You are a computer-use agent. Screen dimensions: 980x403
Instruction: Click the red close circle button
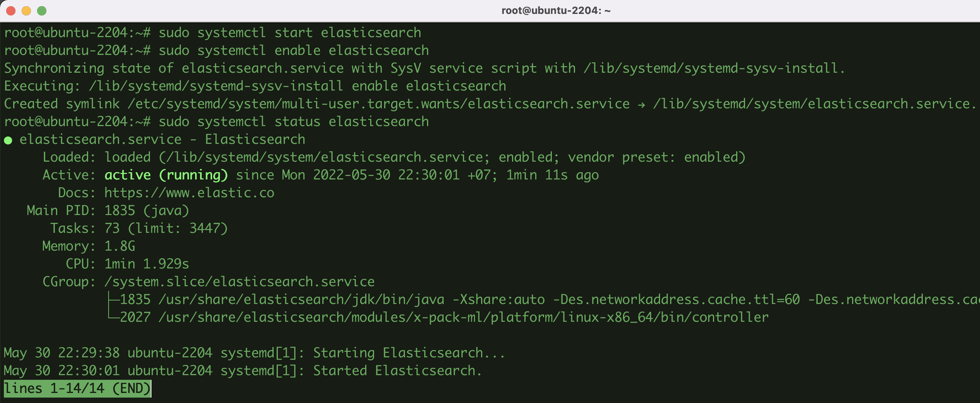tap(10, 11)
